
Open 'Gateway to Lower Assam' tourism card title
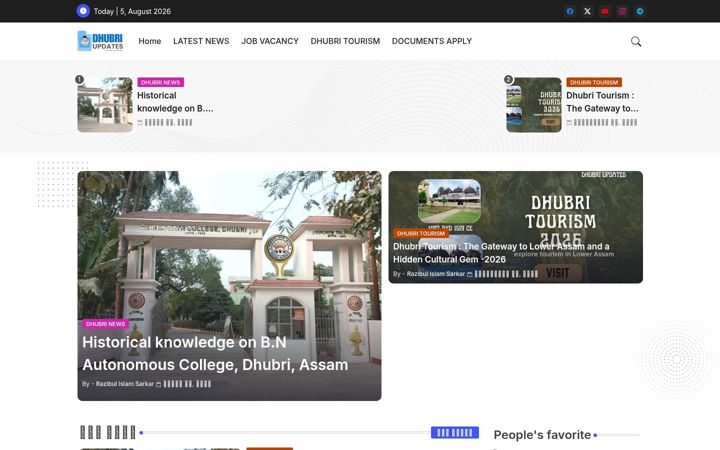[x=501, y=253]
